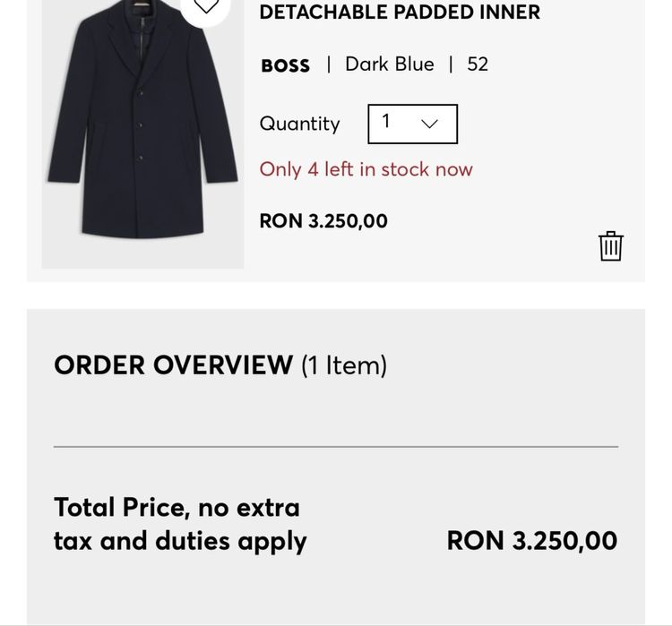Remove the coat with the trash icon
This screenshot has height=626, width=672.
click(x=610, y=245)
